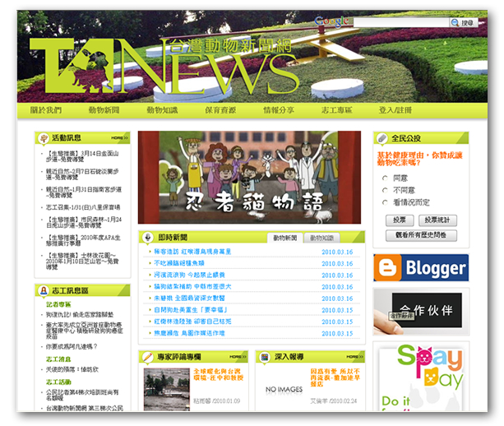Click the icon beside 深入報導

pos(265,357)
